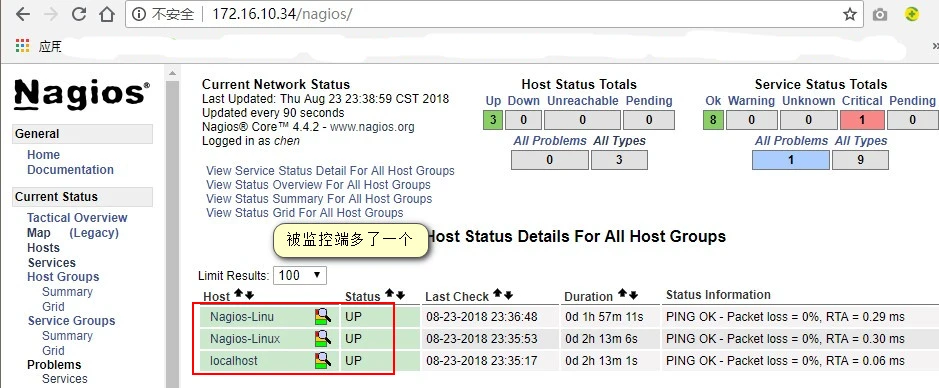View Status Summary For All Host Groups
The height and width of the screenshot is (388, 939).
pos(319,199)
